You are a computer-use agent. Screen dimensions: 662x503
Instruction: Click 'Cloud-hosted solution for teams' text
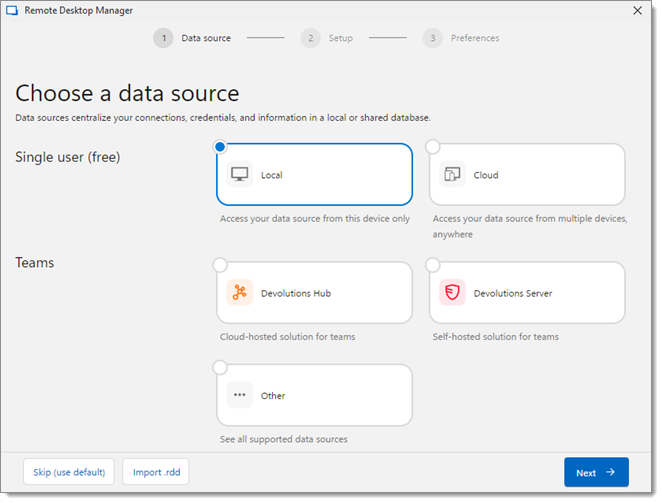(287, 337)
